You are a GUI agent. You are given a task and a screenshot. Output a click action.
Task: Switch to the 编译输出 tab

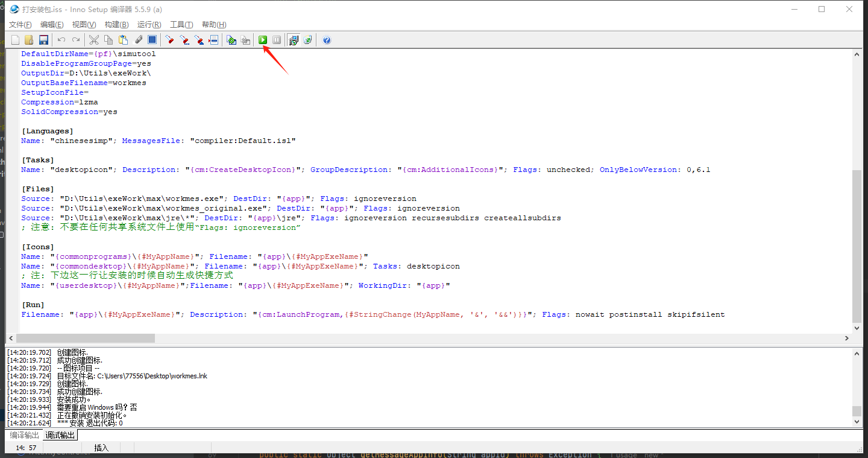click(24, 435)
